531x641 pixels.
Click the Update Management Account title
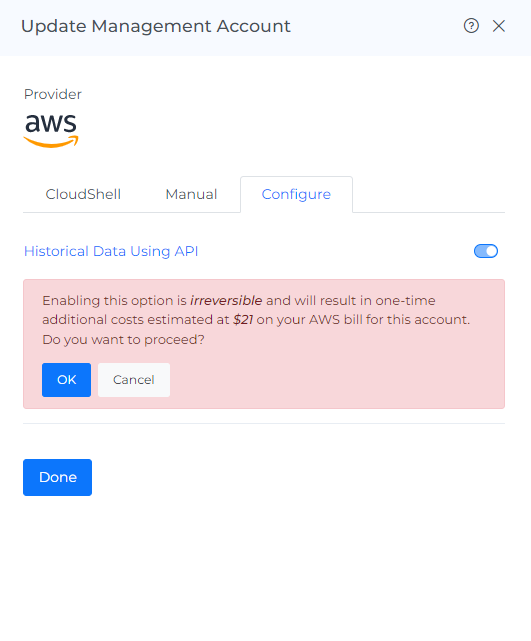tap(156, 26)
